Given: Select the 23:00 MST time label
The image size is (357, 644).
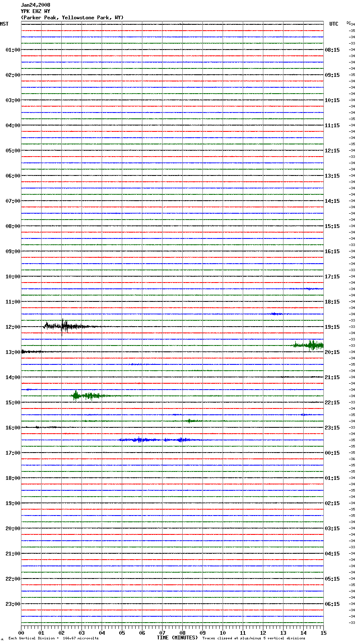Looking at the screenshot, I should pyautogui.click(x=13, y=604).
